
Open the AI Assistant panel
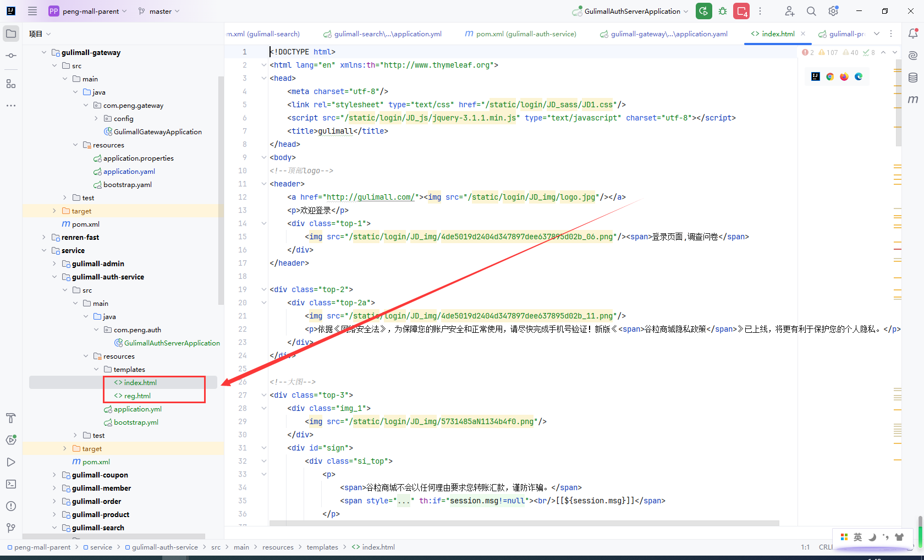(x=913, y=56)
